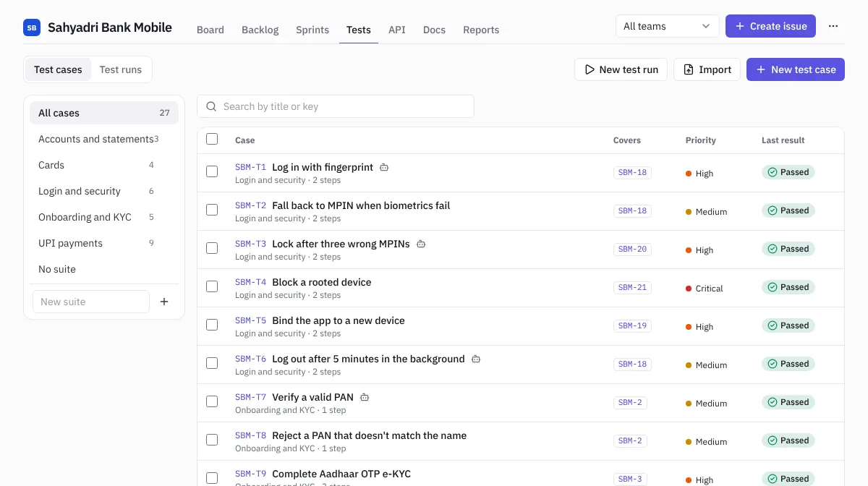Viewport: 868px width, 486px height.
Task: Open the SBM-19 covers link
Action: [632, 325]
